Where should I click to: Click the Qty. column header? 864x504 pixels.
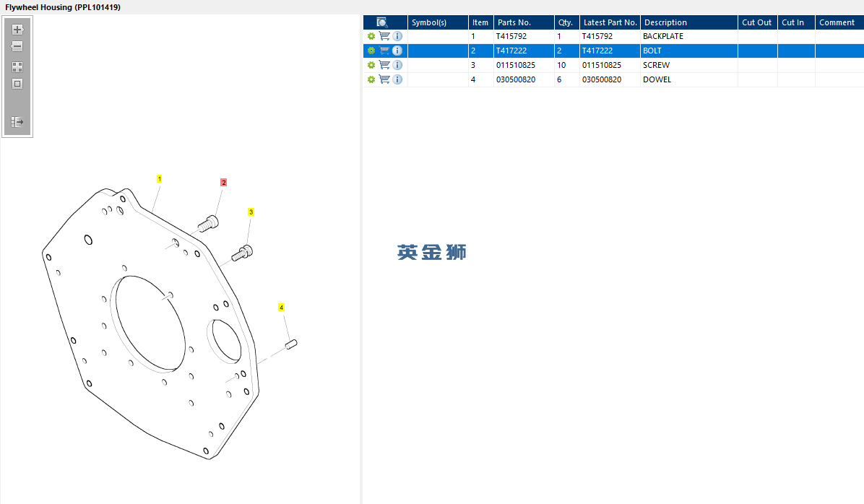tap(566, 22)
